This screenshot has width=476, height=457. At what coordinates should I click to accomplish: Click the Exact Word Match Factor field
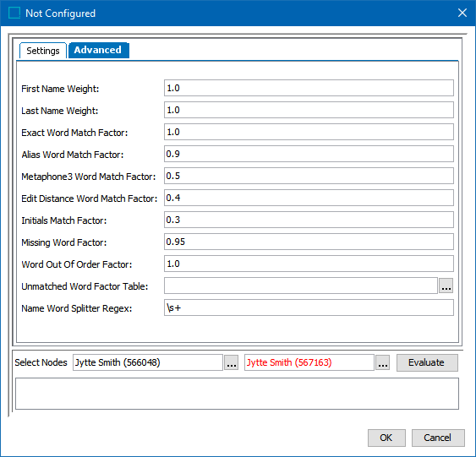(309, 132)
